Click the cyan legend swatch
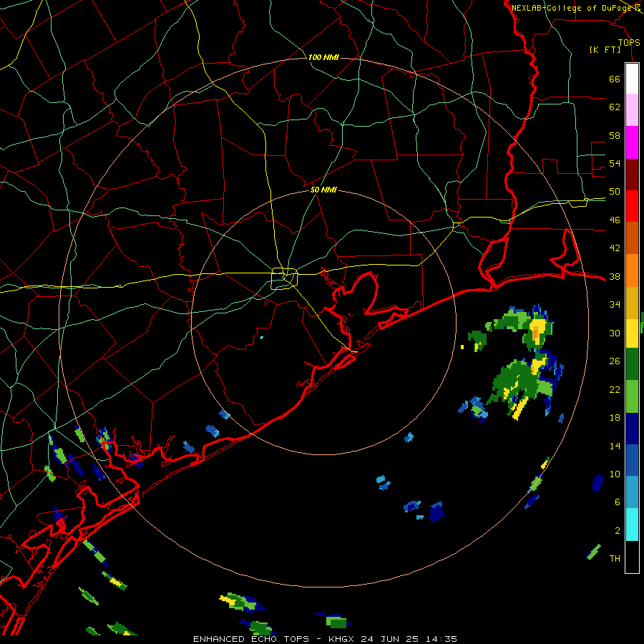The width and height of the screenshot is (644, 644). (x=632, y=524)
